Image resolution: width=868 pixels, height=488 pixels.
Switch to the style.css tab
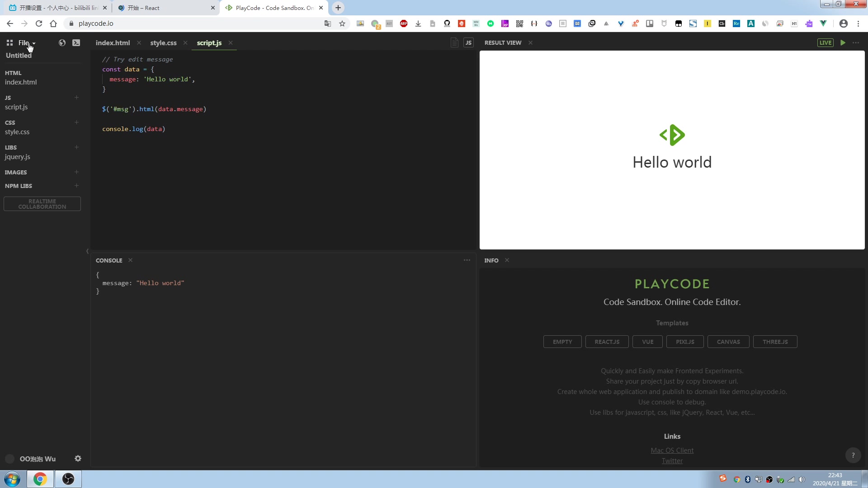tap(163, 43)
